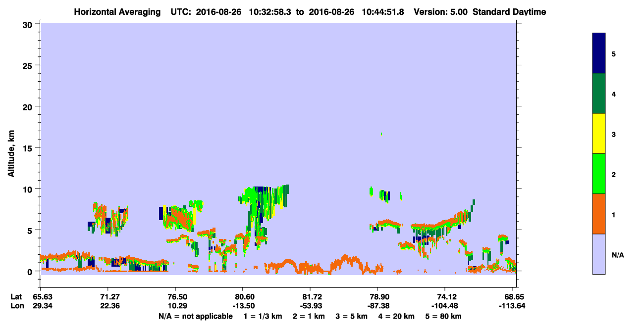
Task: Click the lavender N/A colorbar segment
Action: pos(599,254)
